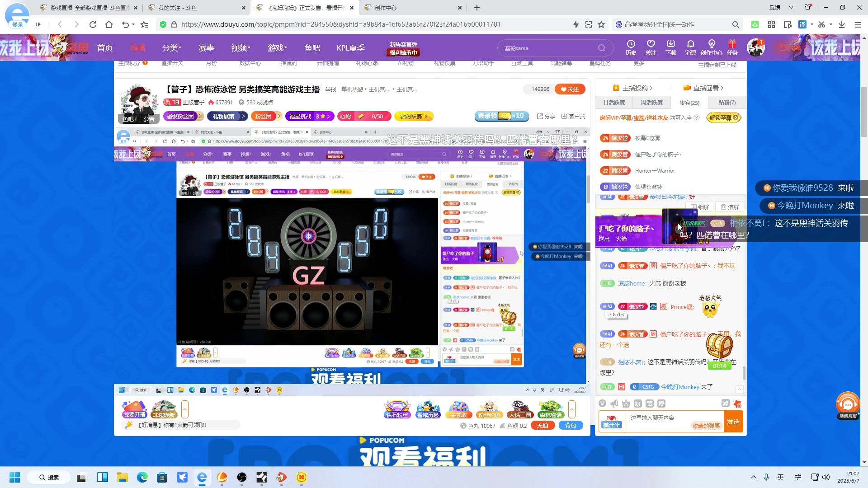
Task: Open the Windows Start button on the taskbar
Action: point(15,477)
